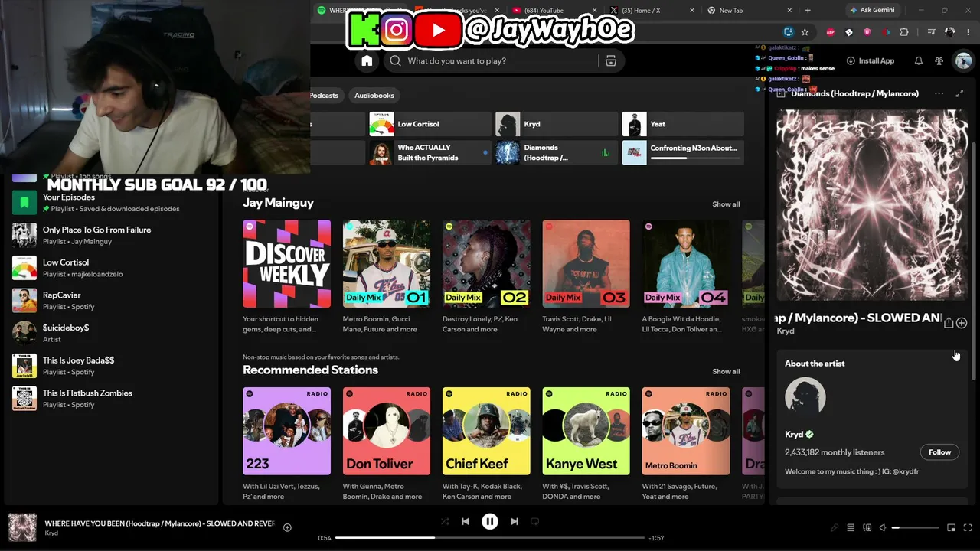Open Kanye West radio station card
This screenshot has width=980, height=551.
point(586,445)
